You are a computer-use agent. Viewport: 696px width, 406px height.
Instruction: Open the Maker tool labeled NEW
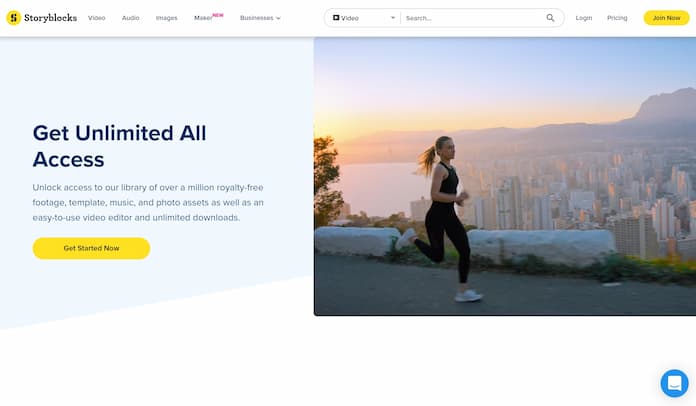tap(203, 18)
